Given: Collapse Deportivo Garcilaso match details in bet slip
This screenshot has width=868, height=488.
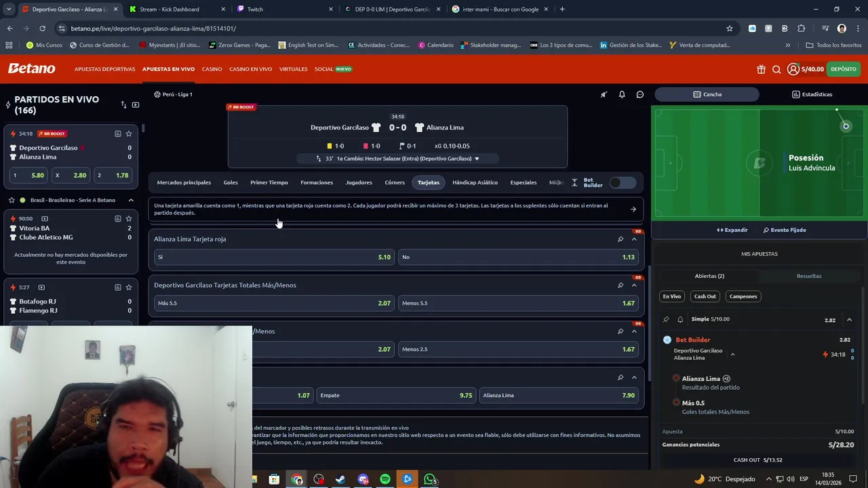Looking at the screenshot, I should [732, 354].
